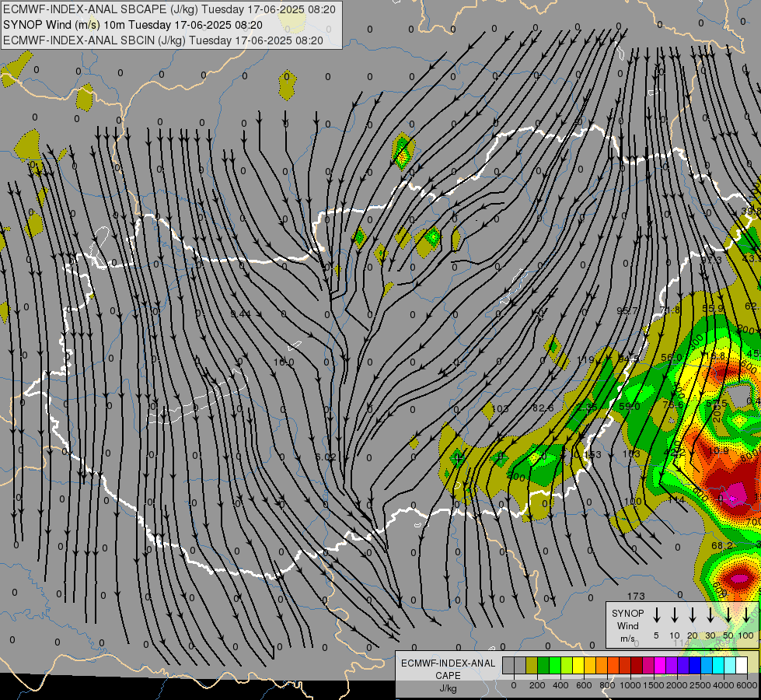
Task: Click the 'm/s' unit label in wind legend
Action: [627, 639]
